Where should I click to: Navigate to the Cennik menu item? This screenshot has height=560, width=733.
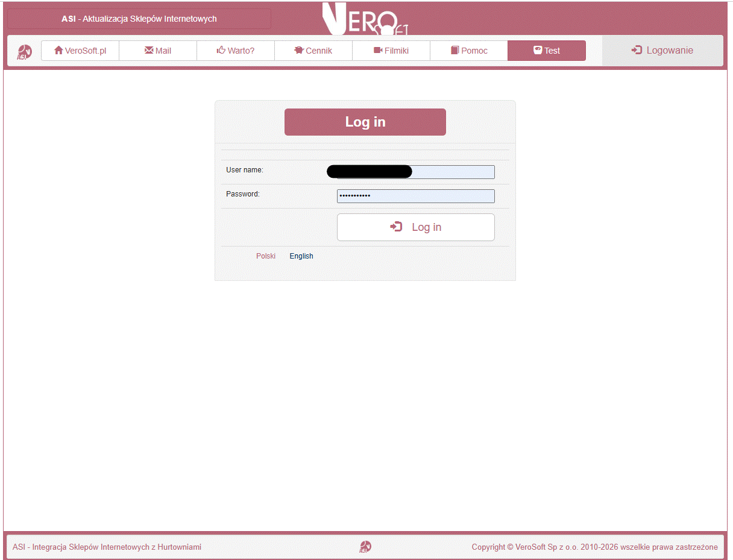tap(313, 51)
